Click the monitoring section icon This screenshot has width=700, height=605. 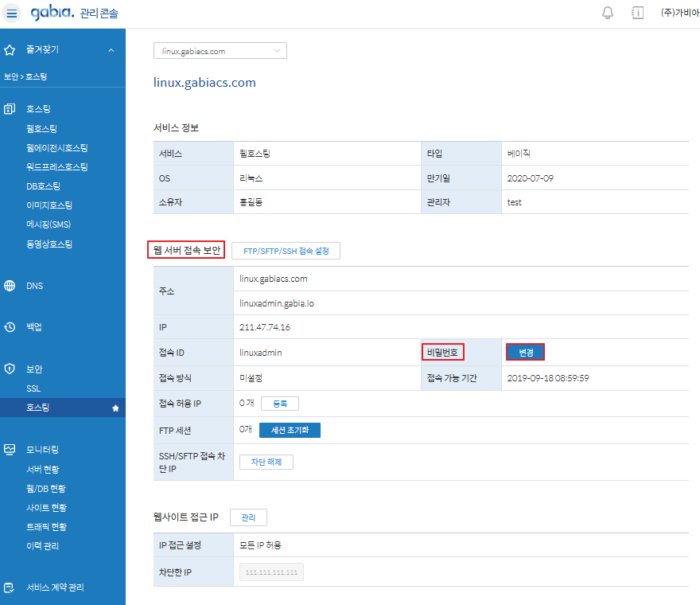10,450
